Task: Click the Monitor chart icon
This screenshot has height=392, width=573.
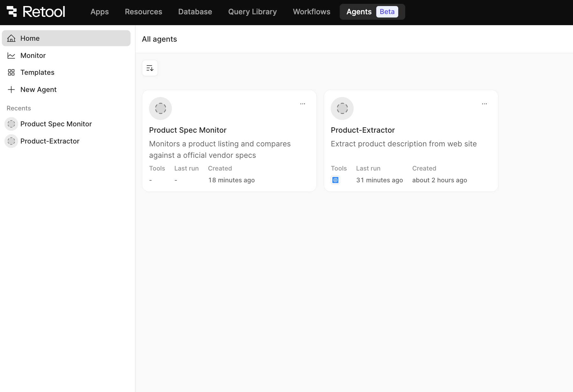Action: 11,56
